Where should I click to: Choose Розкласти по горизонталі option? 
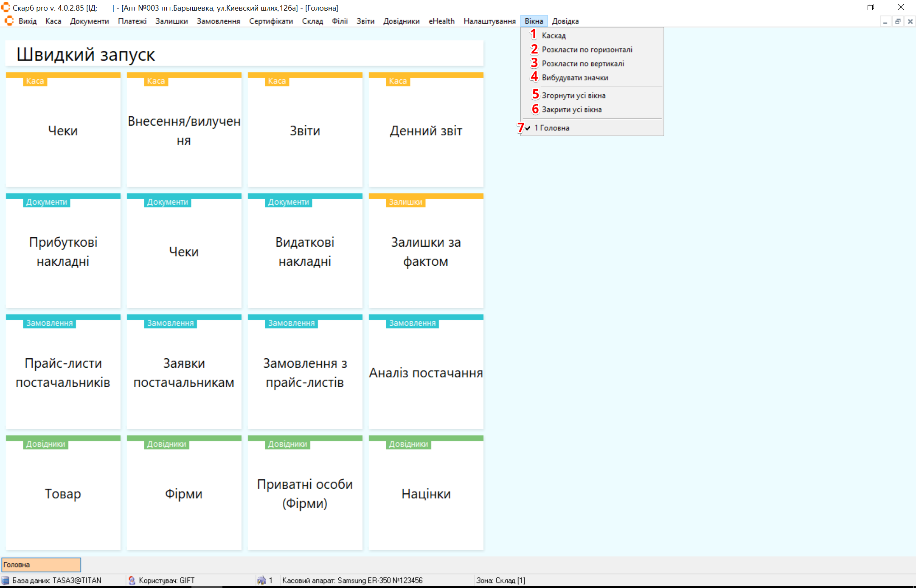(587, 50)
